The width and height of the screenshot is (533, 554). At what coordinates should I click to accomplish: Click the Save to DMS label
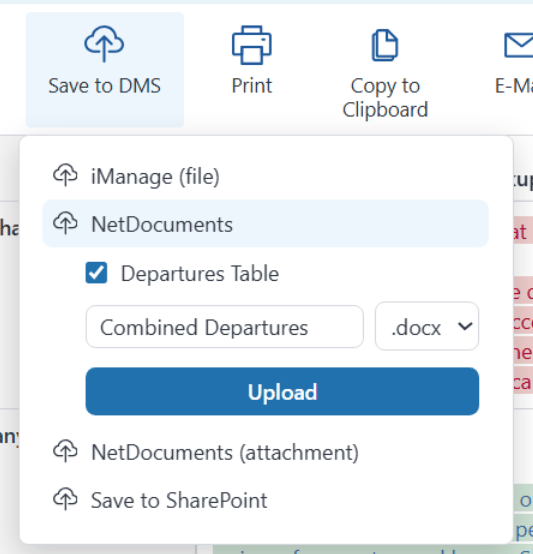tap(105, 86)
